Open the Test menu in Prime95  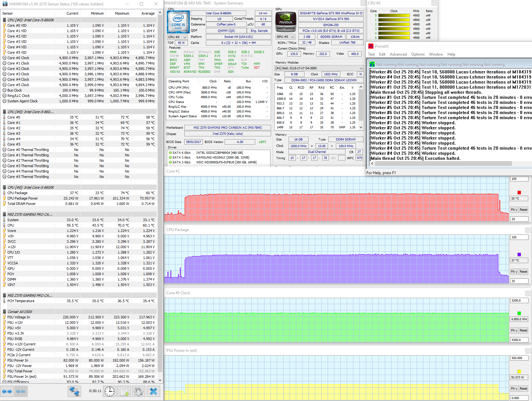[371, 54]
